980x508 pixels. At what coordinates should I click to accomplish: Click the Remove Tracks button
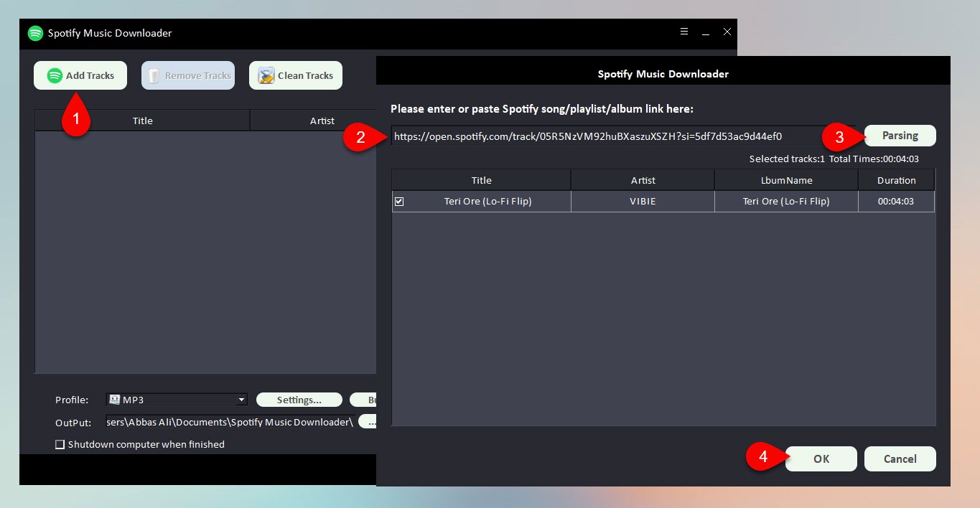[x=188, y=75]
